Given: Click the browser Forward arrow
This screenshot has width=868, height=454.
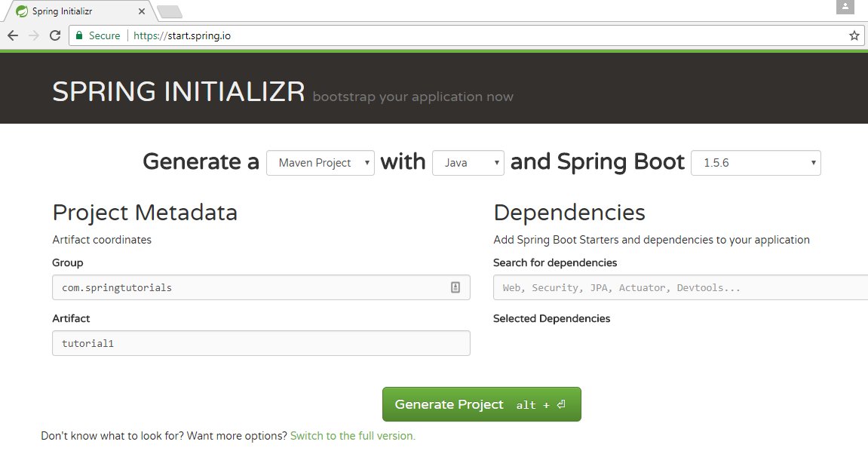Looking at the screenshot, I should pos(34,35).
